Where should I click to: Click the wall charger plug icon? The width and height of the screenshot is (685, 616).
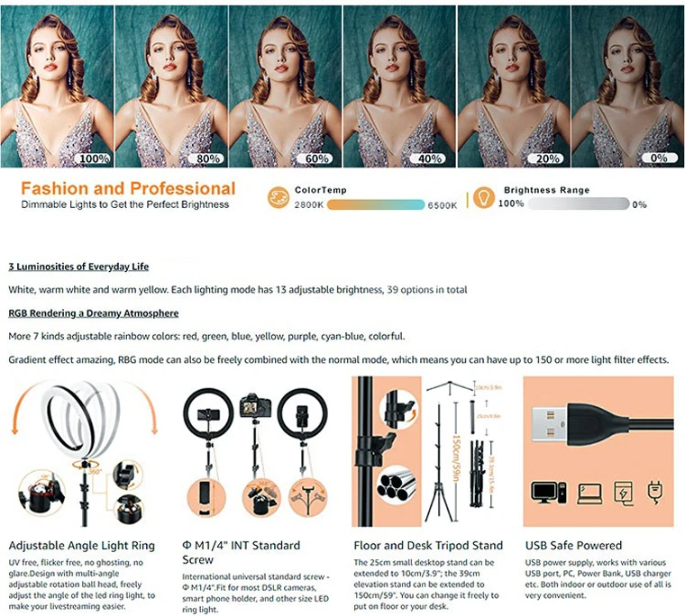(655, 493)
